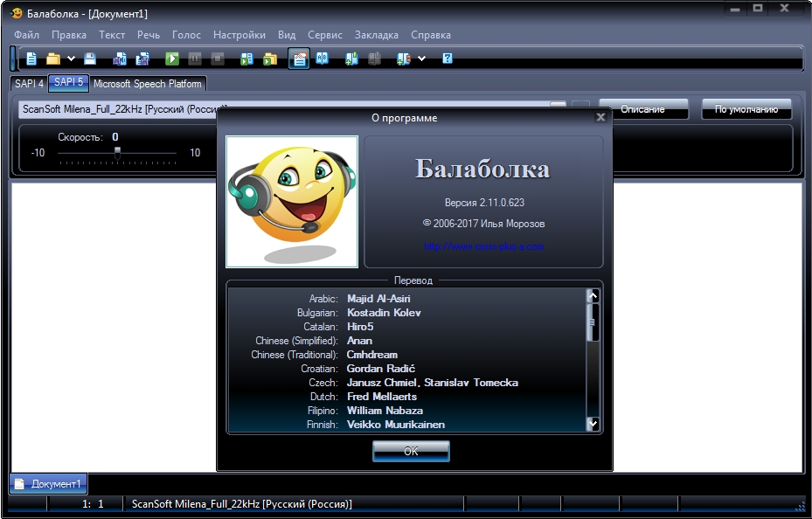Click the name Veikko Muurikainen
The width and height of the screenshot is (812, 519).
click(396, 425)
